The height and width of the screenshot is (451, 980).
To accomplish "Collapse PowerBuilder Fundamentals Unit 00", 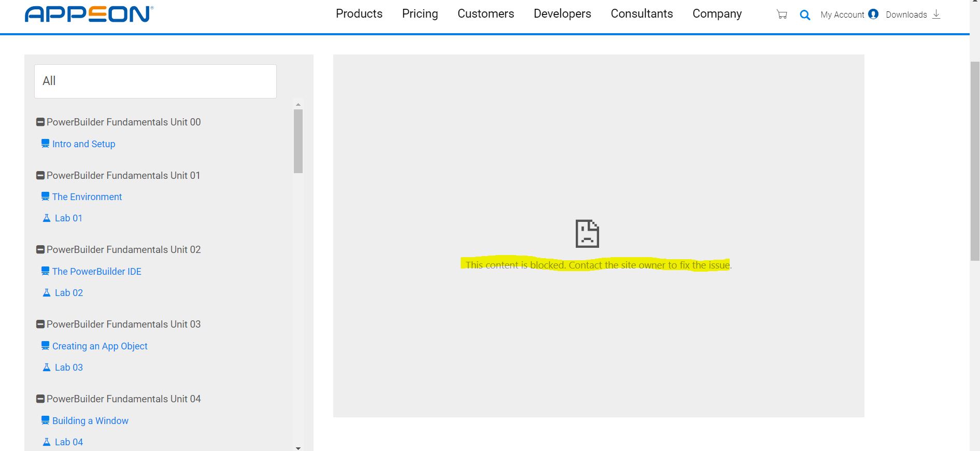I will point(40,122).
